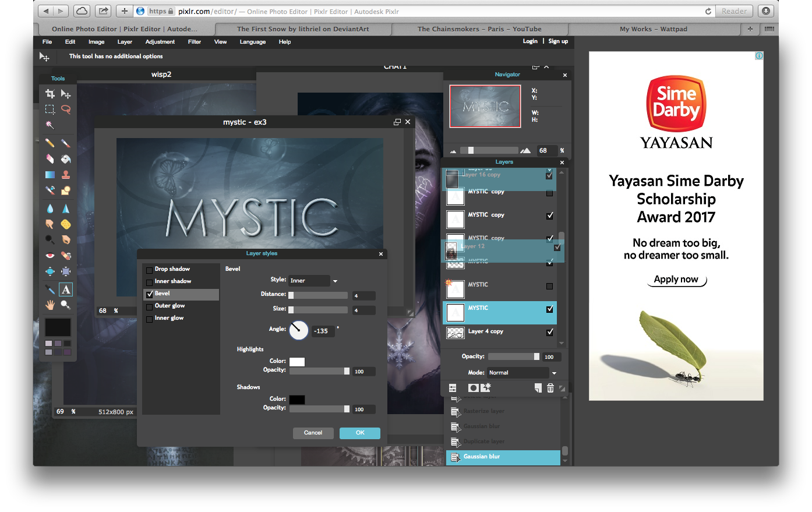Uncheck the Bevel style
Image resolution: width=812 pixels, height=512 pixels.
[150, 294]
